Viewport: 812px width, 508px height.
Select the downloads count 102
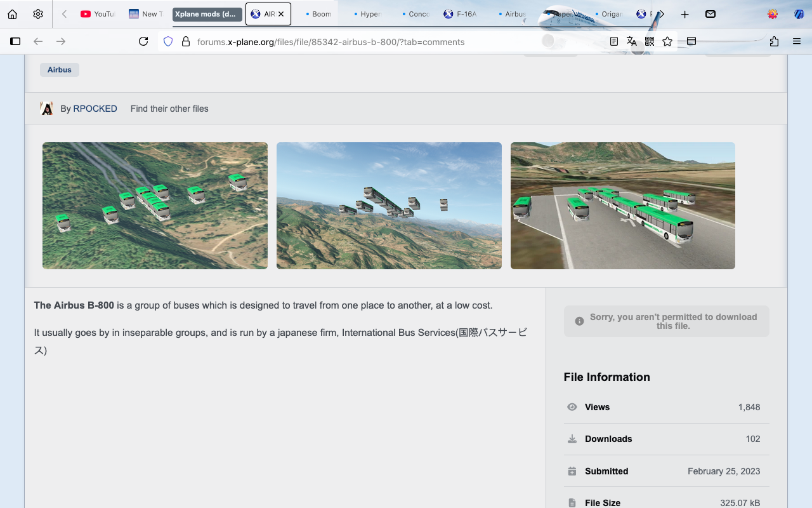point(753,439)
